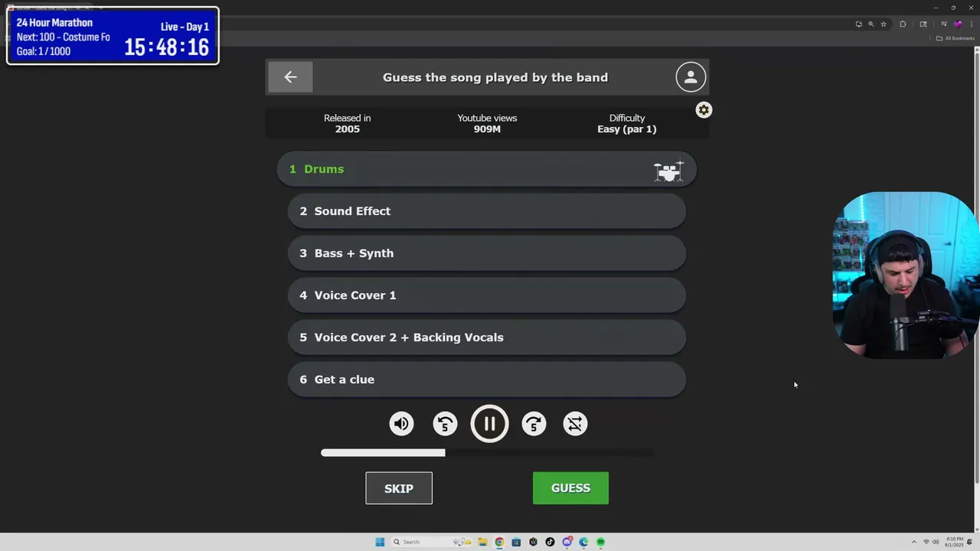The width and height of the screenshot is (980, 551).
Task: Click the Chrome taskbar icon
Action: pos(499,542)
